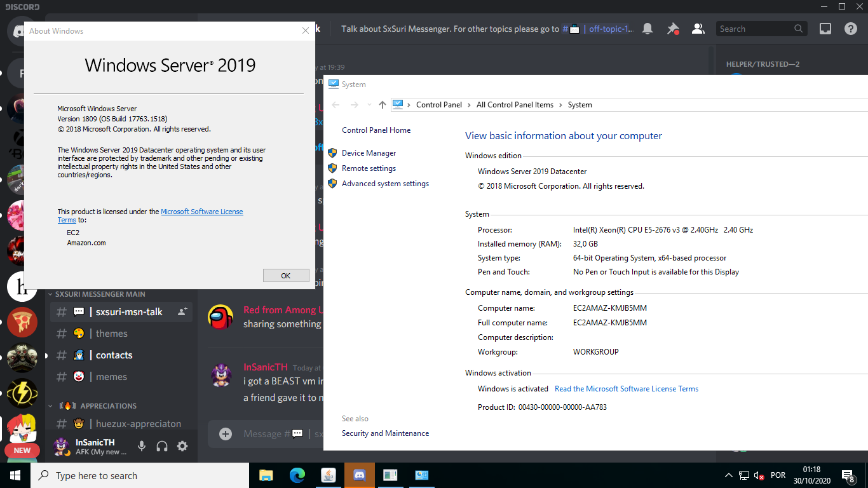868x488 pixels.
Task: Open the off-topic channel mention link
Action: click(599, 29)
